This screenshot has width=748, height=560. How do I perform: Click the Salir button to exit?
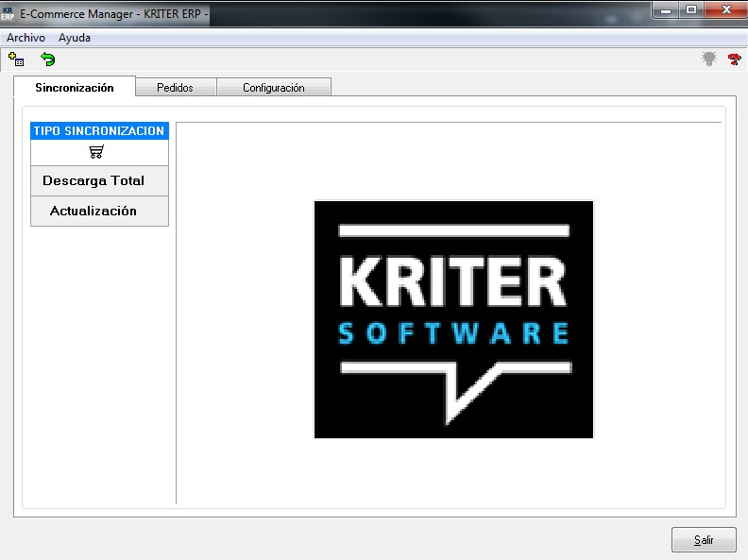pyautogui.click(x=704, y=540)
